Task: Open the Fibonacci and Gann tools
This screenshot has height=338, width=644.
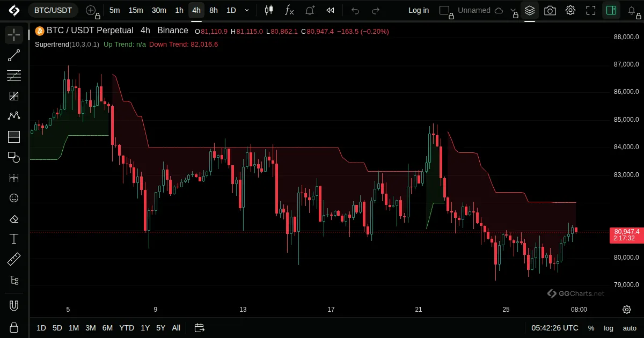Action: 14,76
